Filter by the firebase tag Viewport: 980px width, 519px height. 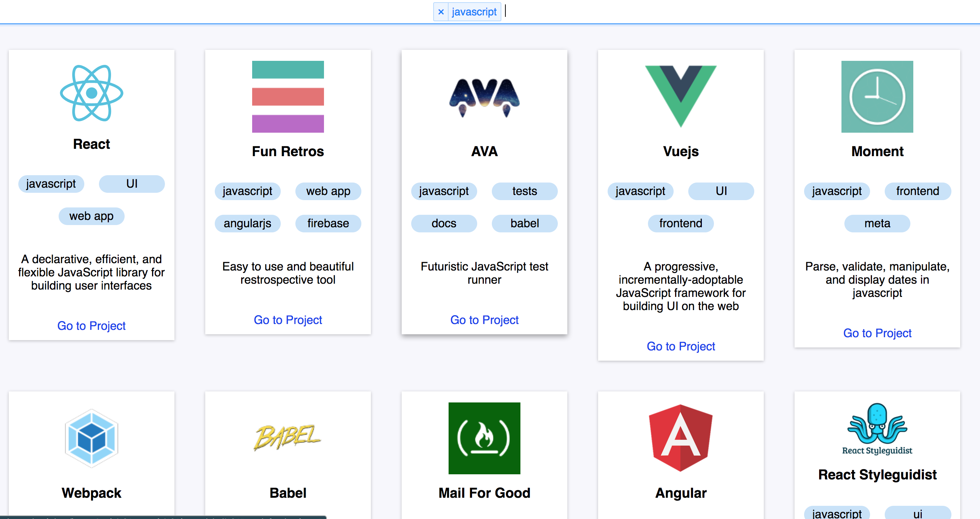click(x=328, y=223)
